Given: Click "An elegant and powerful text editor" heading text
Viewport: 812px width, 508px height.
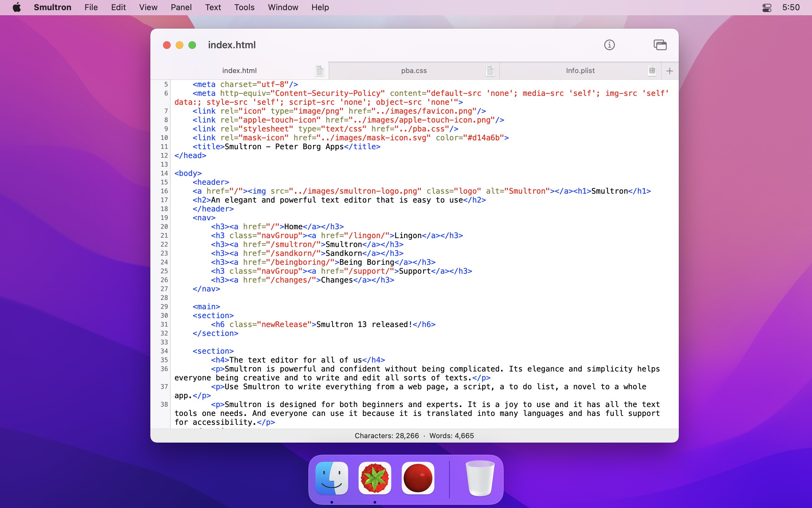Looking at the screenshot, I should pyautogui.click(x=291, y=200).
